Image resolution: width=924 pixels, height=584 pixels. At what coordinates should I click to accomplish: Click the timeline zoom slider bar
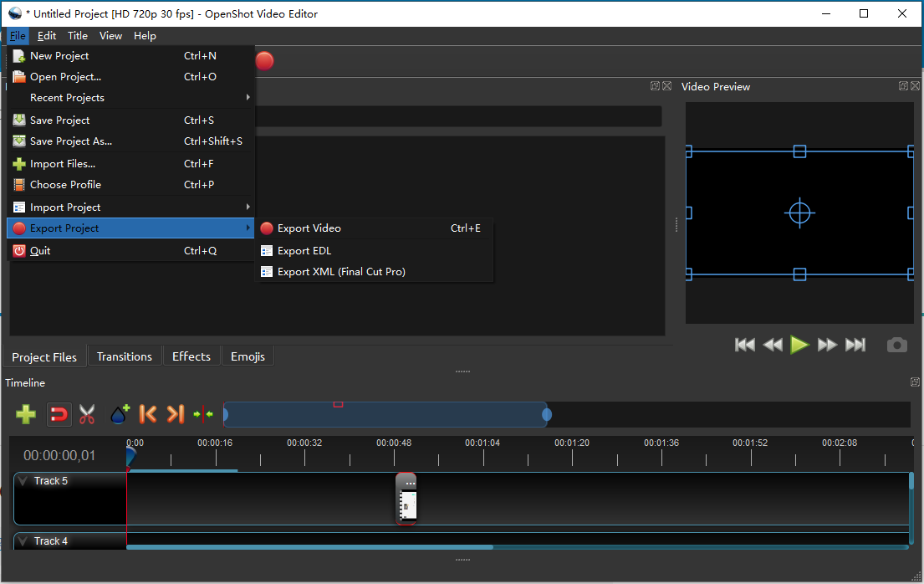[385, 415]
